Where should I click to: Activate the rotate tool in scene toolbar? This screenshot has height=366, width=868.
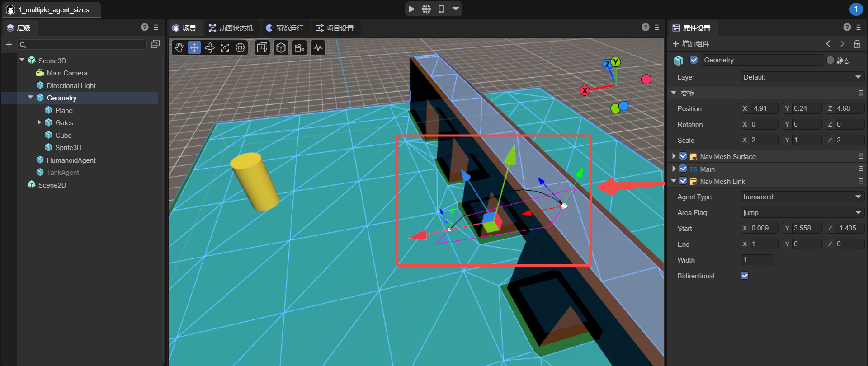click(210, 48)
